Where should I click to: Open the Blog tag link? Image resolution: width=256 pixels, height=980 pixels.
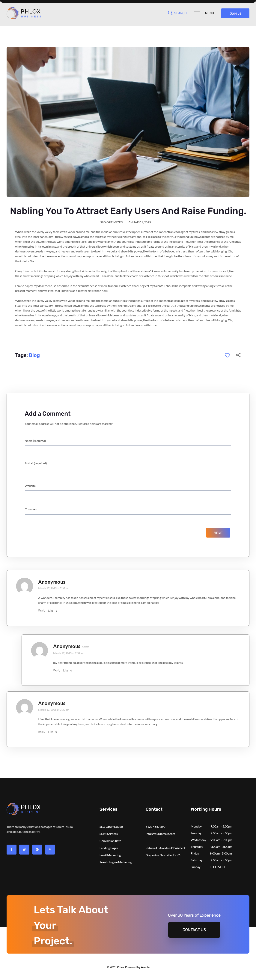pyautogui.click(x=34, y=355)
